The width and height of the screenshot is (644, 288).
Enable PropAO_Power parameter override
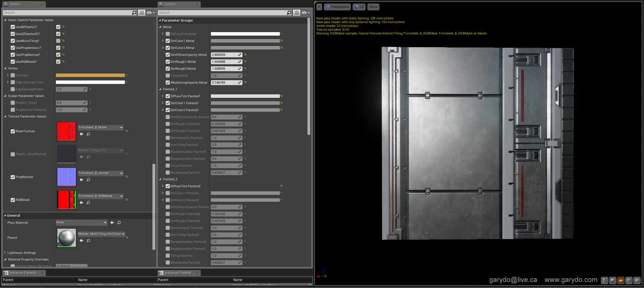[13, 103]
